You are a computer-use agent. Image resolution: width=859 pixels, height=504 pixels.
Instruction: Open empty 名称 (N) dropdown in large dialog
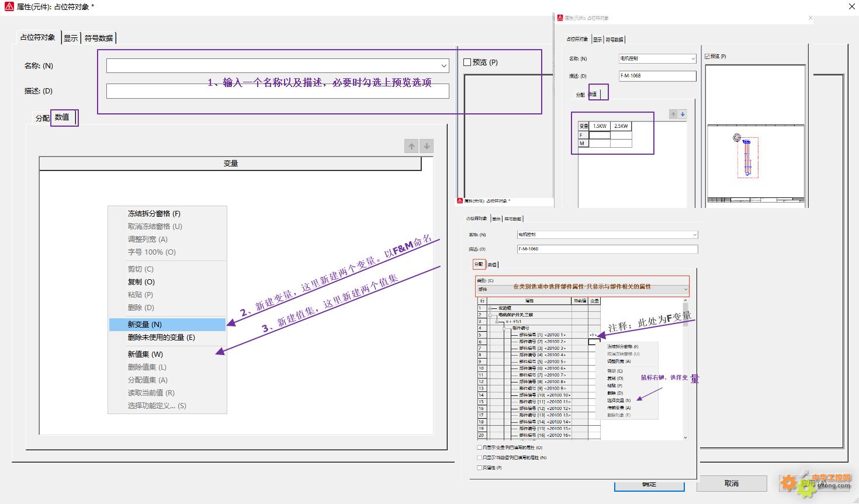pos(444,66)
